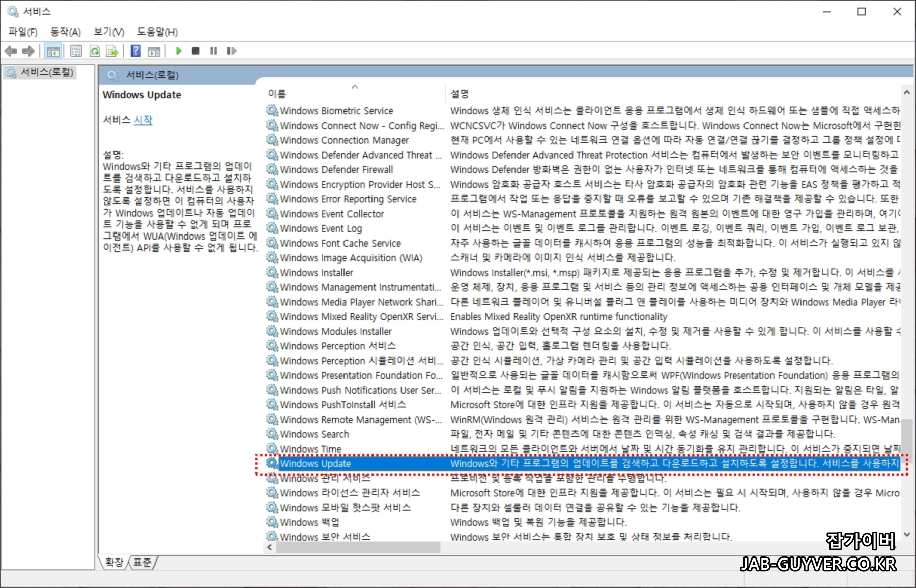Click the horizontal scrollbar thumb
Screen dimensions: 916x588
click(x=358, y=548)
